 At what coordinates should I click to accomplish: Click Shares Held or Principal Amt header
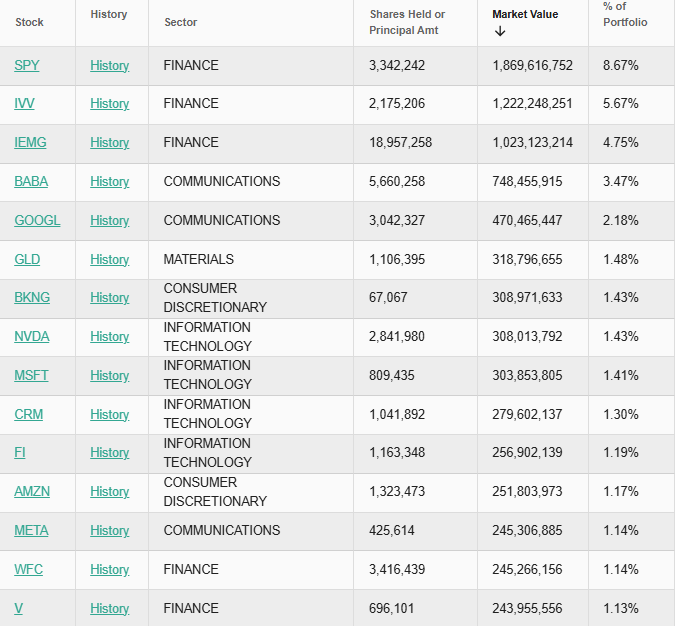point(407,22)
